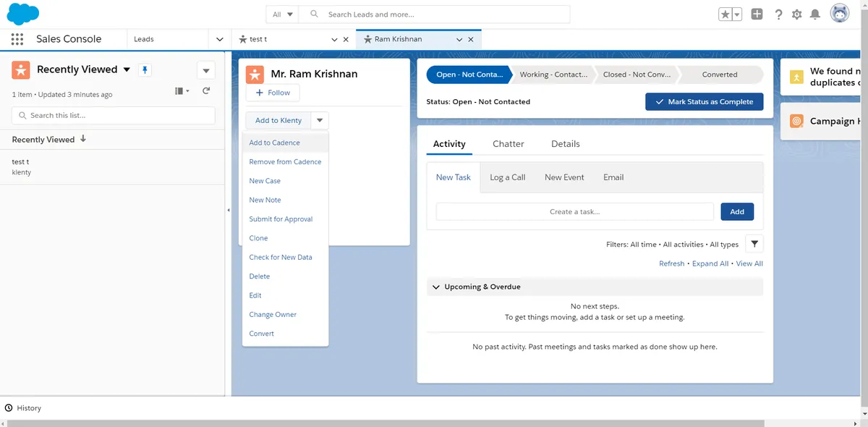Refresh the Recently Viewed list

click(x=206, y=90)
